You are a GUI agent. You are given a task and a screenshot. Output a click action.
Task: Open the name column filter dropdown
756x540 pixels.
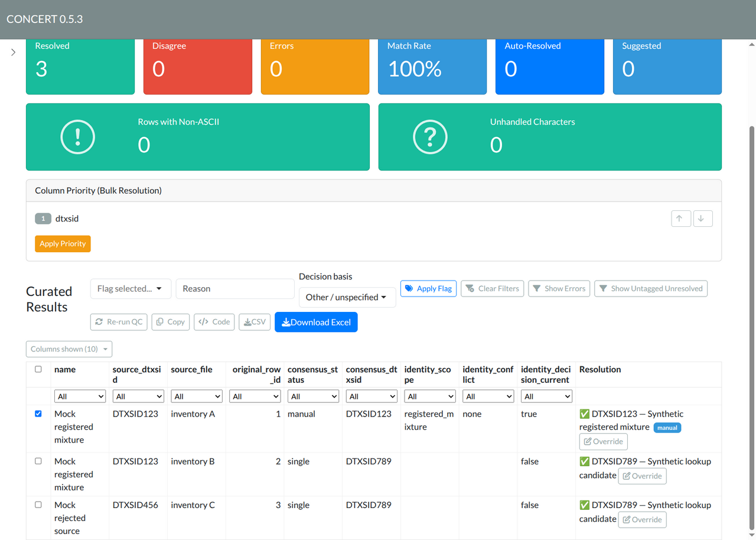pos(80,396)
